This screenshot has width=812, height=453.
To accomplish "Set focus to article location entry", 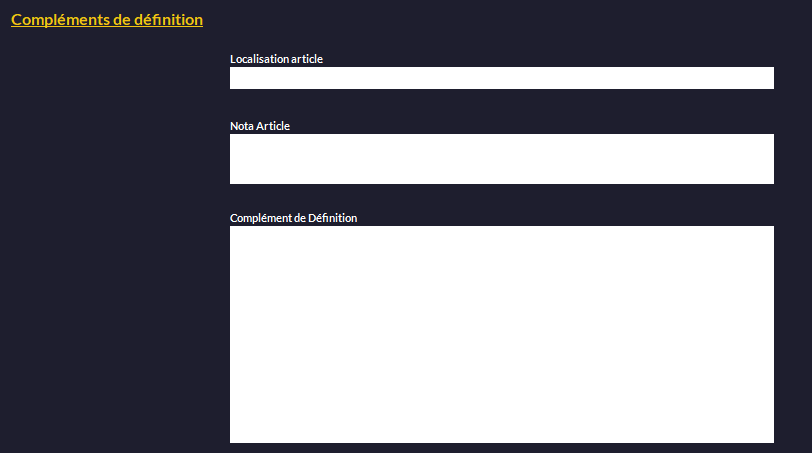I will (501, 78).
